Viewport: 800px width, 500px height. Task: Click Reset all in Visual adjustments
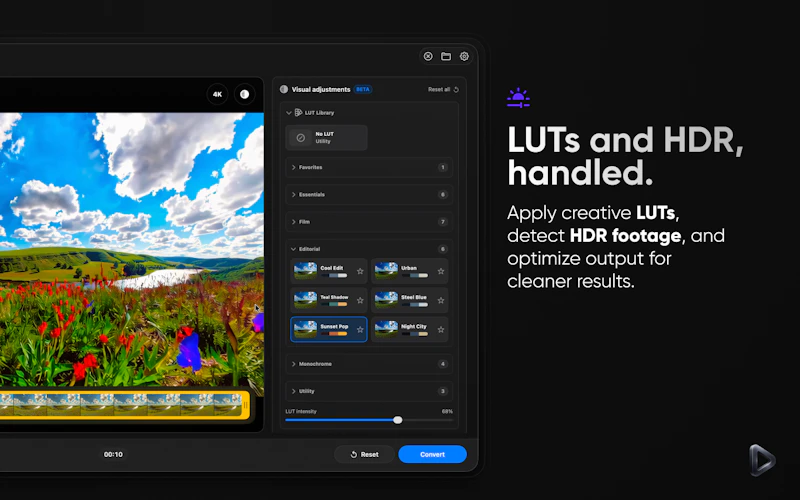(443, 89)
